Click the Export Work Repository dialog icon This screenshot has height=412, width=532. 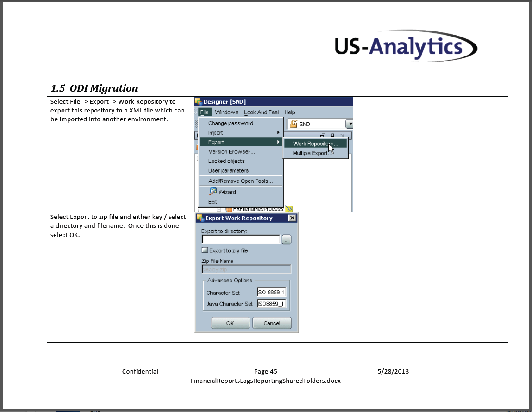200,218
